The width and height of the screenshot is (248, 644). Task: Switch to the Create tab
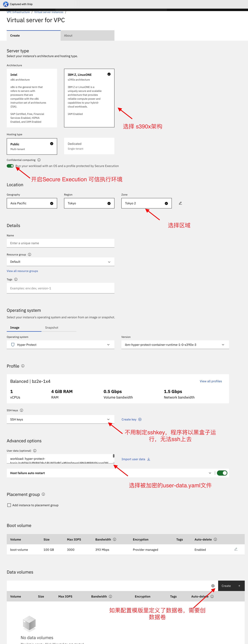tap(34, 36)
